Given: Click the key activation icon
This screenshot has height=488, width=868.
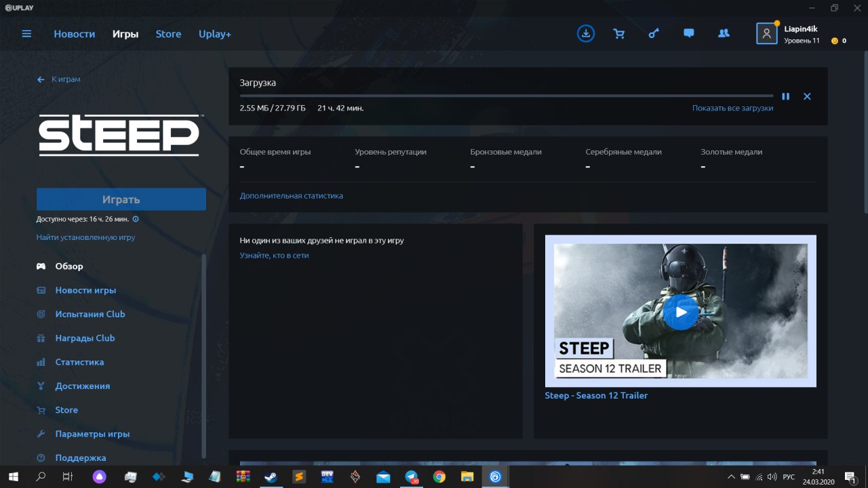Looking at the screenshot, I should coord(654,33).
